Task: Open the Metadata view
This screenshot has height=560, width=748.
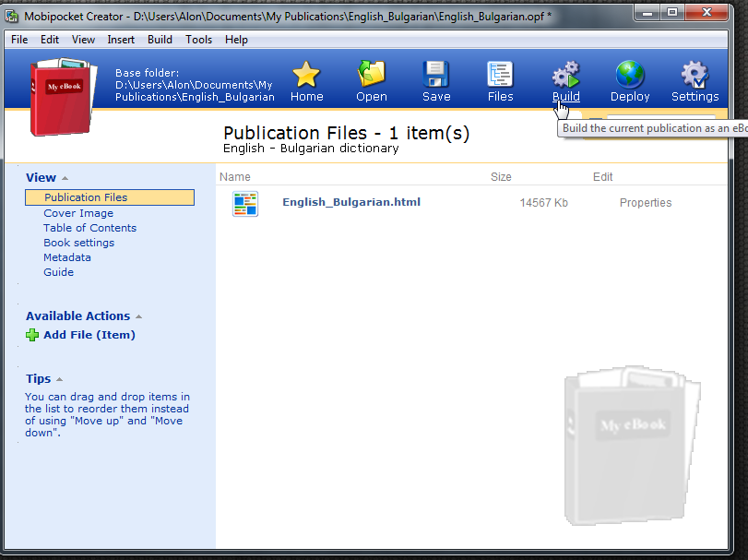Action: (66, 257)
